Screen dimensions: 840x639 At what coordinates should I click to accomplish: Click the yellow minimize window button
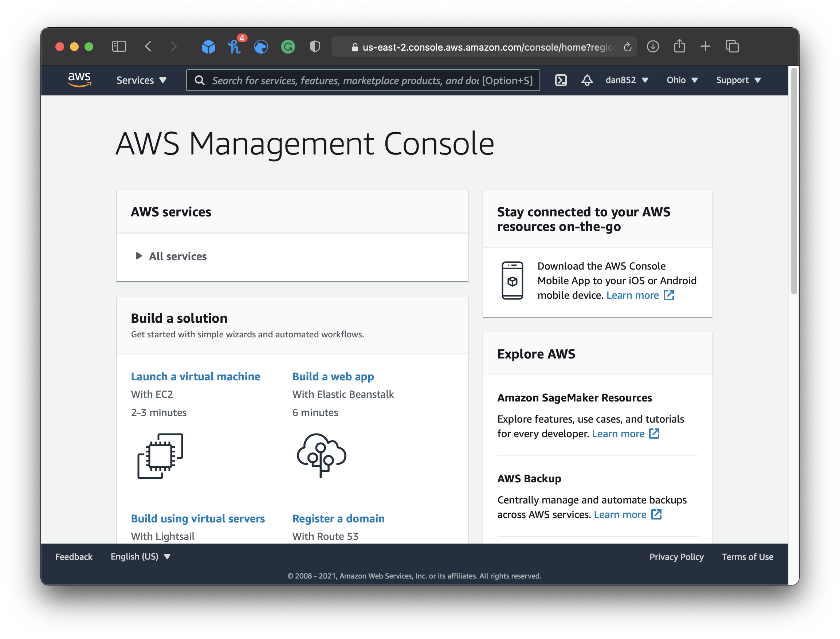pyautogui.click(x=74, y=47)
